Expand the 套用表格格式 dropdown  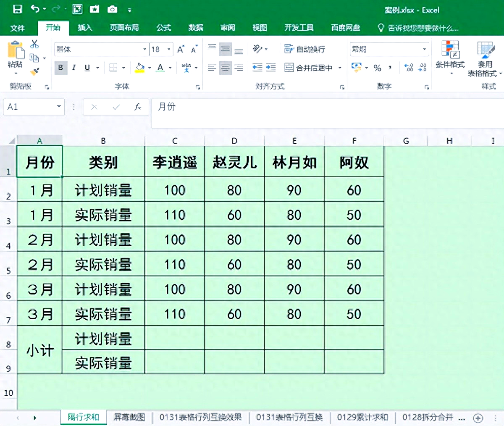(x=501, y=74)
